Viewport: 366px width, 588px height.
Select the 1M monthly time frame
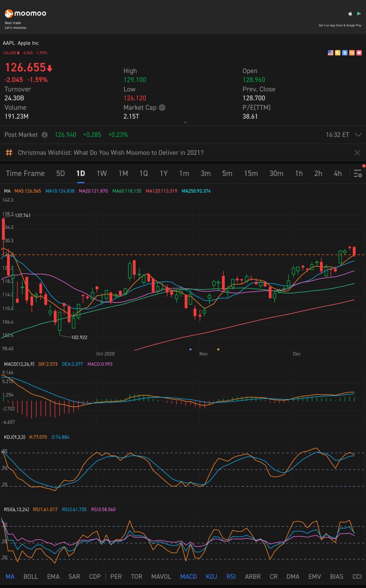(123, 173)
